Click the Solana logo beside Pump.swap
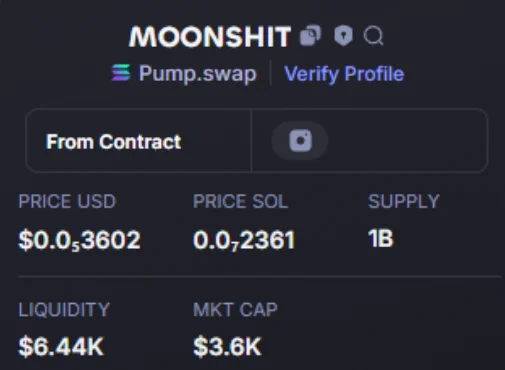The width and height of the screenshot is (505, 370). tap(121, 73)
